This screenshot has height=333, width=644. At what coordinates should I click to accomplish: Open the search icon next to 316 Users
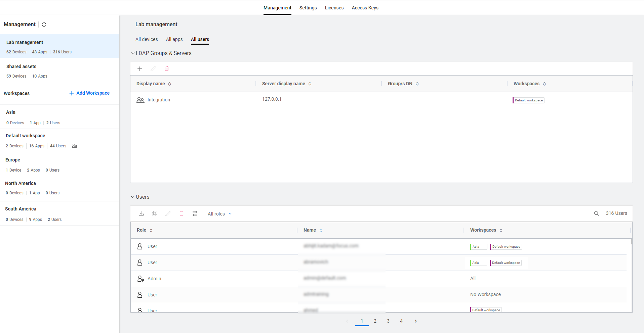click(x=596, y=213)
